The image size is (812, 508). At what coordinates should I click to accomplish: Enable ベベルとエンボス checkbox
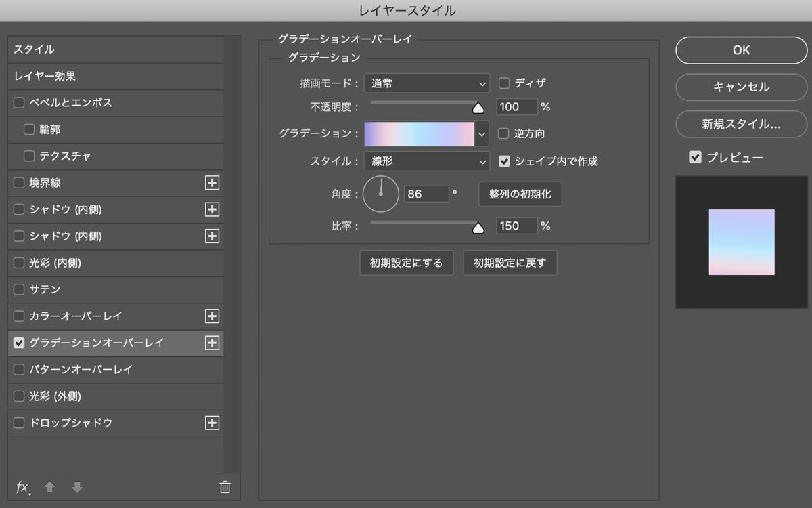click(x=19, y=103)
